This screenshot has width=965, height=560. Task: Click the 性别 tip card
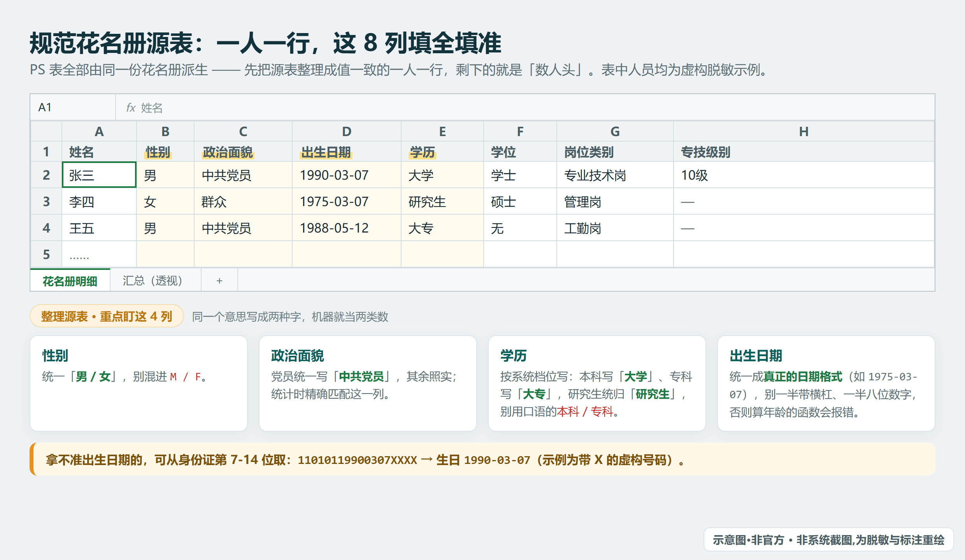139,383
